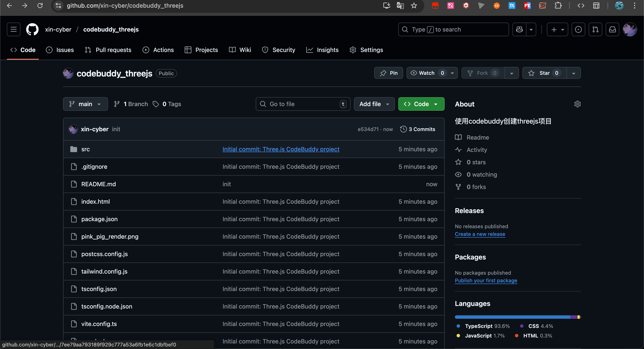Viewport: 644px width, 349px height.
Task: Expand the Star lists dropdown arrow
Action: [x=574, y=73]
